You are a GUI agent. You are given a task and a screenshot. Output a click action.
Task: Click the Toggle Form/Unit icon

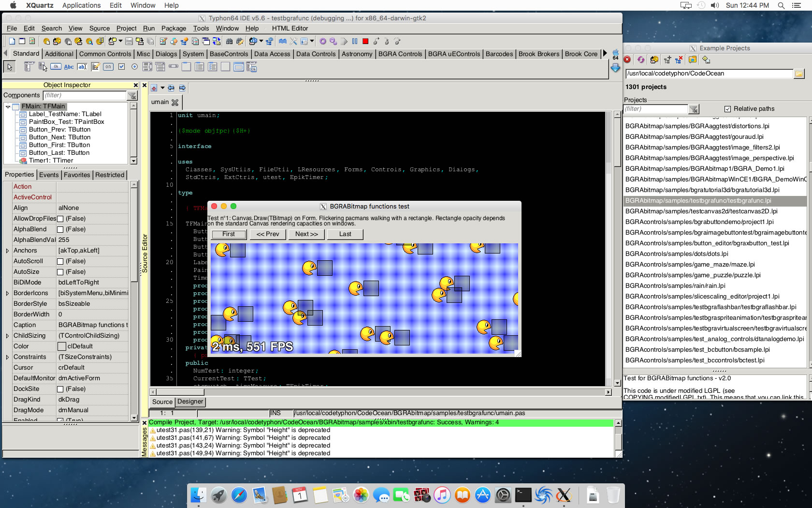tap(217, 42)
